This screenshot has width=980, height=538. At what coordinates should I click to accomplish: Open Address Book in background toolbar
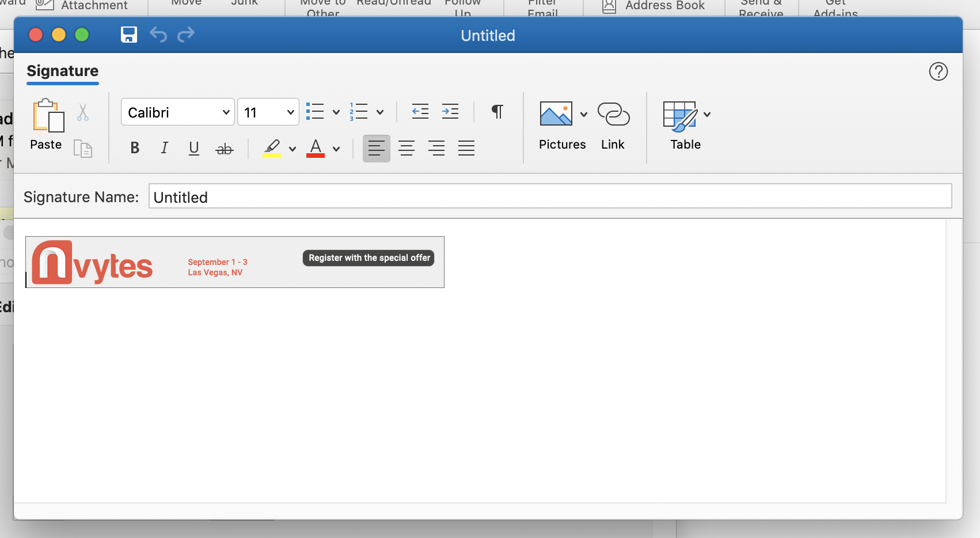(x=654, y=6)
